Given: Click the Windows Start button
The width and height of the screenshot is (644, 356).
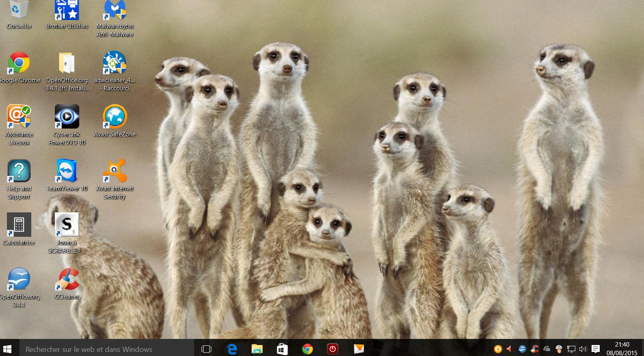Looking at the screenshot, I should (7, 349).
